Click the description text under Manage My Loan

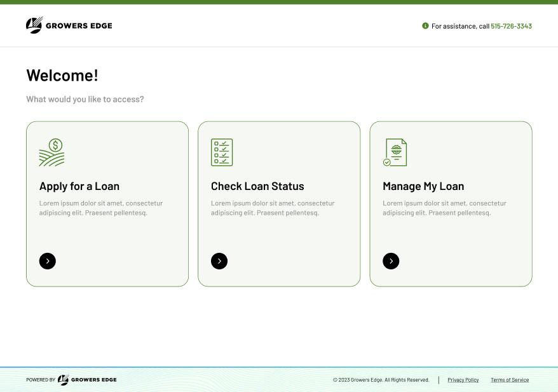[444, 208]
